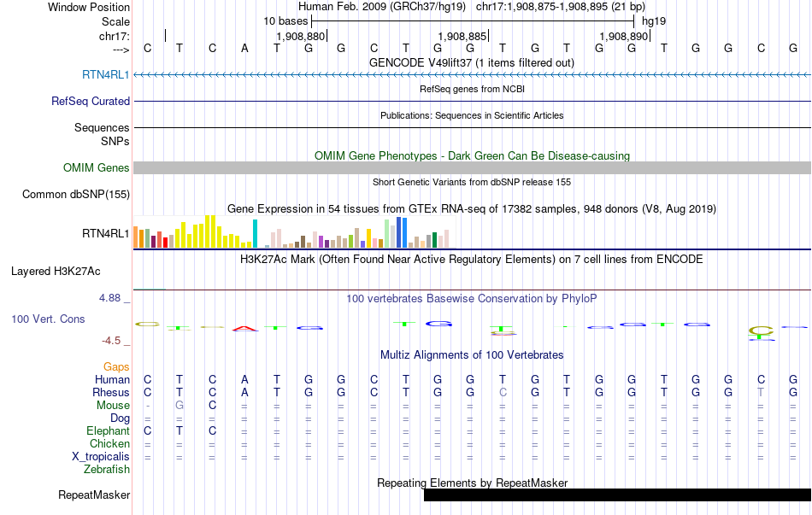Click the 1,908,885 ruler position marker
The height and width of the screenshot is (515, 812).
pos(462,37)
